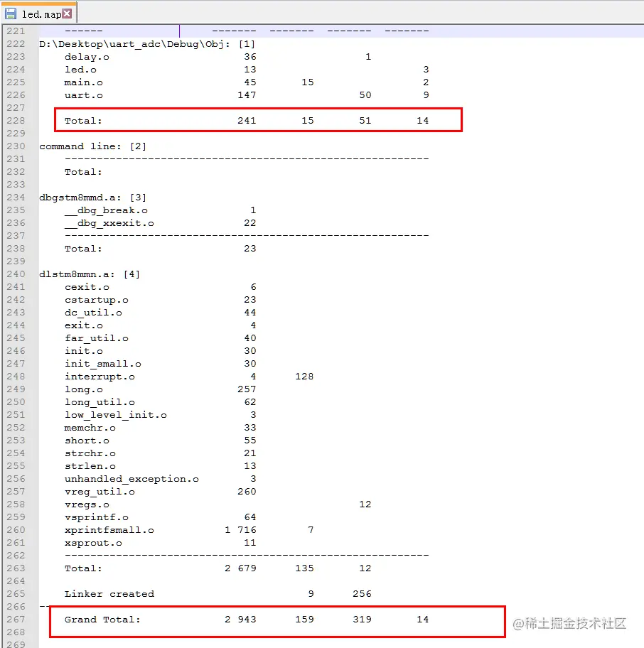The image size is (644, 648).
Task: Click the value 128 in interrupt.o row
Action: (x=304, y=377)
